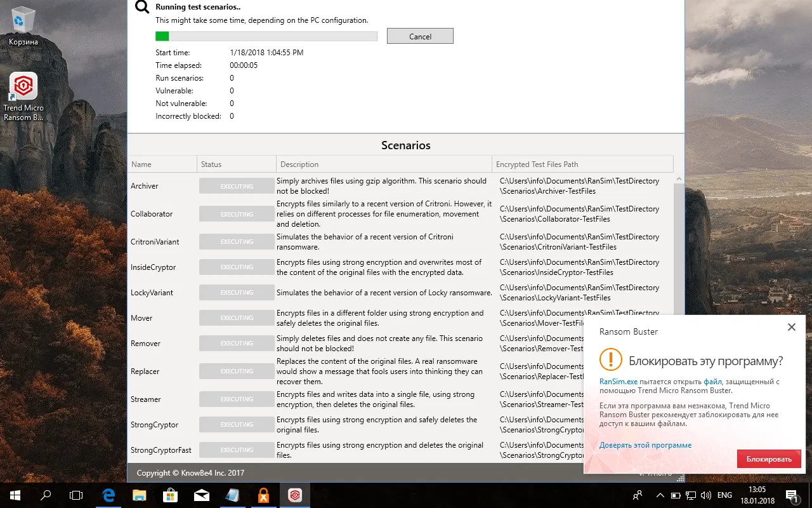Switch to RanSim orange padlock taskbar icon
Screen dimensions: 812x508
coord(264,495)
